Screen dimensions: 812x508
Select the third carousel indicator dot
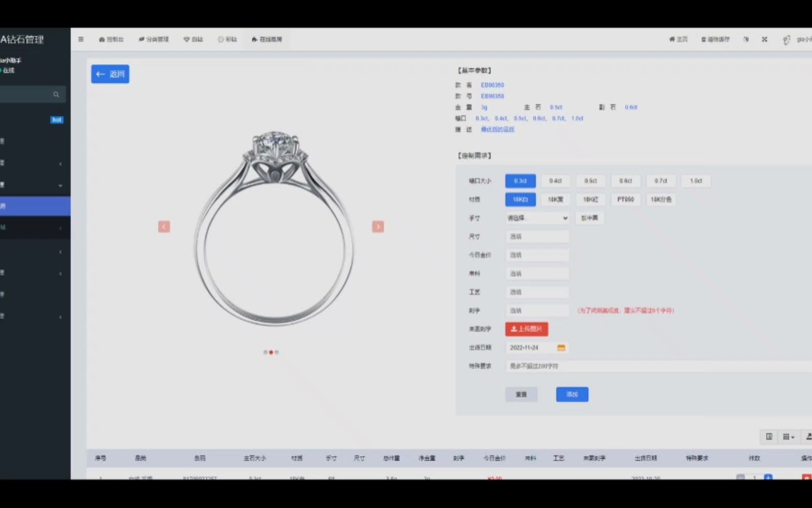tap(277, 352)
